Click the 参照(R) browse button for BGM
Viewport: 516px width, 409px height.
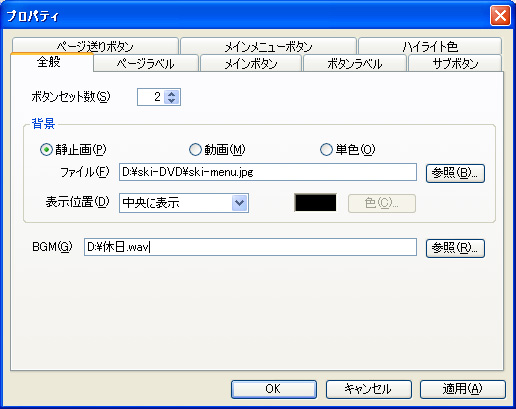[x=455, y=248]
